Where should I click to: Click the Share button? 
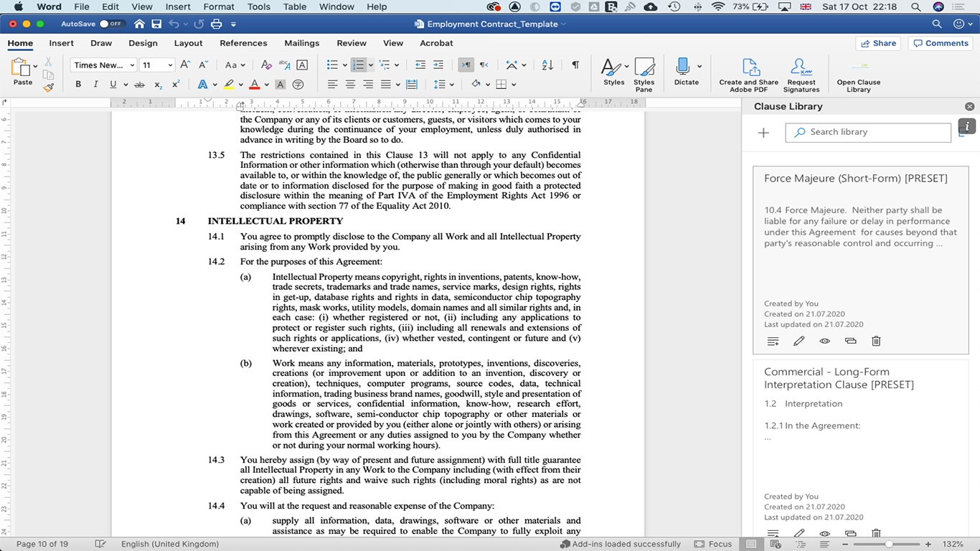(878, 43)
